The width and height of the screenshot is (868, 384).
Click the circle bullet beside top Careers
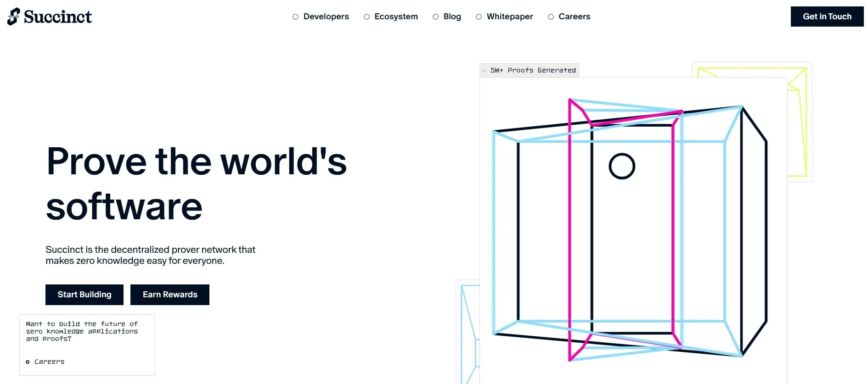point(551,17)
